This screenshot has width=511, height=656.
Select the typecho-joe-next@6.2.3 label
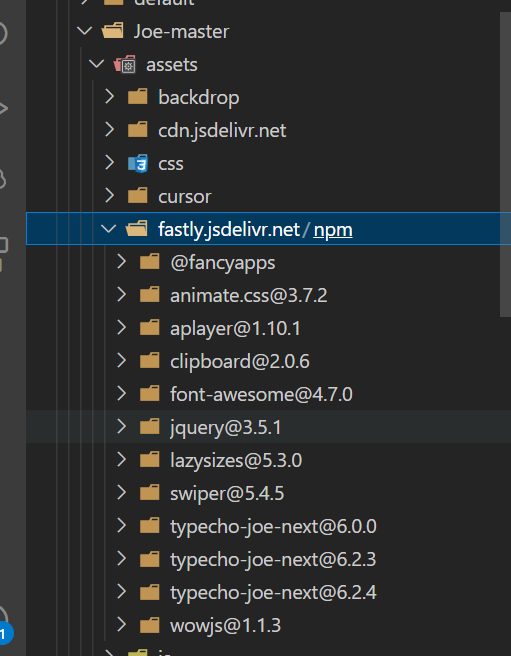(273, 559)
